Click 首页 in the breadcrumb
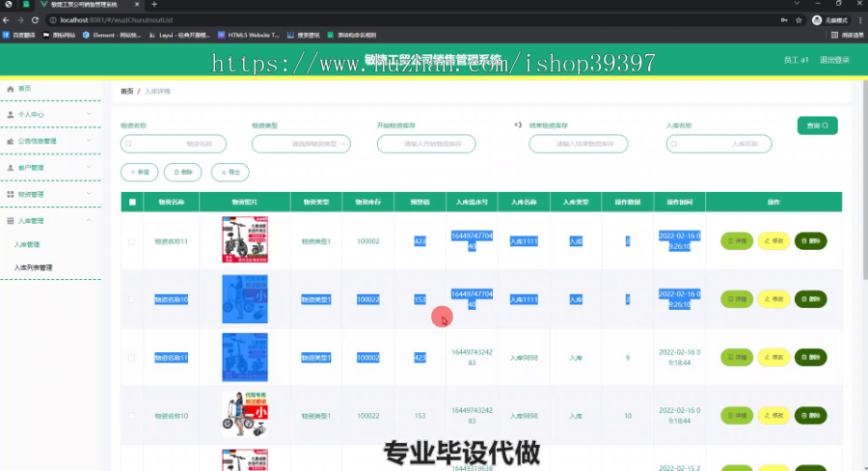The width and height of the screenshot is (868, 471). coord(127,92)
